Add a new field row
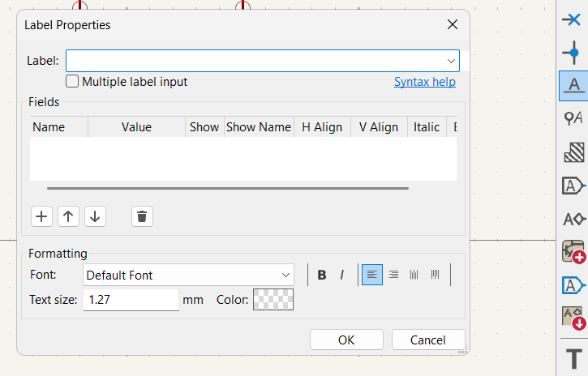 click(x=41, y=216)
